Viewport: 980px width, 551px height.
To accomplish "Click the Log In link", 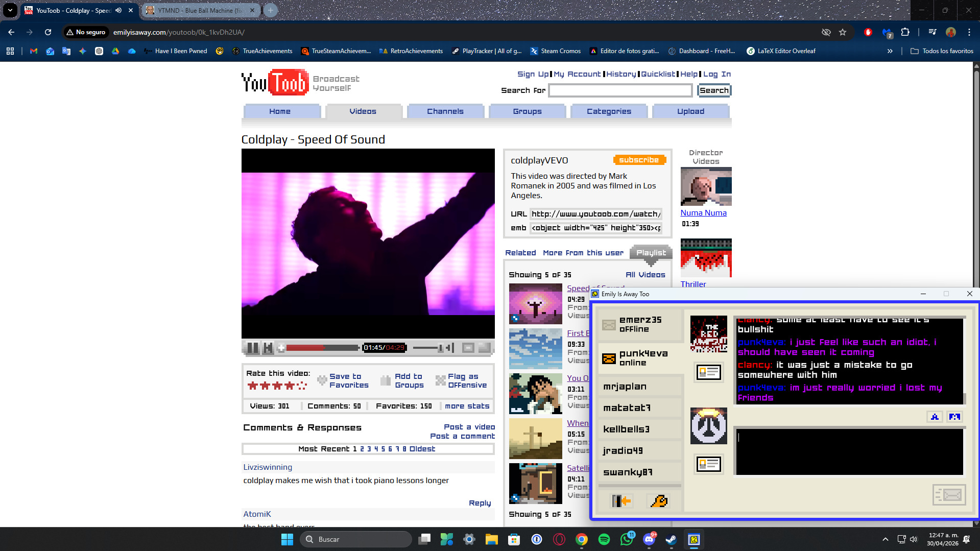I will coord(717,74).
